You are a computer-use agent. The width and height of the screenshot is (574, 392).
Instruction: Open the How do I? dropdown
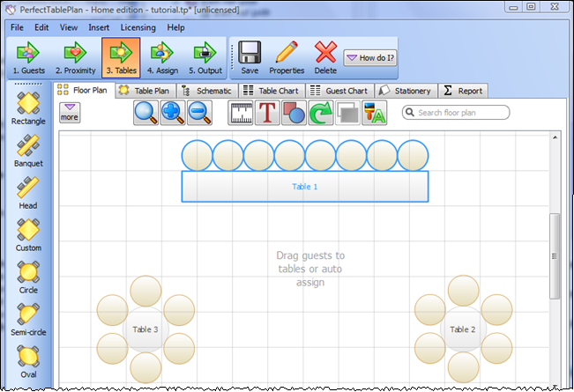[370, 58]
